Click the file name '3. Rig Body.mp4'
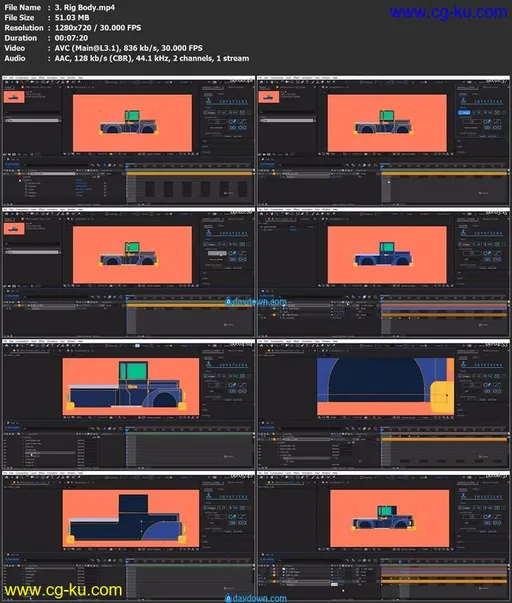Screen dimensions: 512x603 click(x=85, y=7)
